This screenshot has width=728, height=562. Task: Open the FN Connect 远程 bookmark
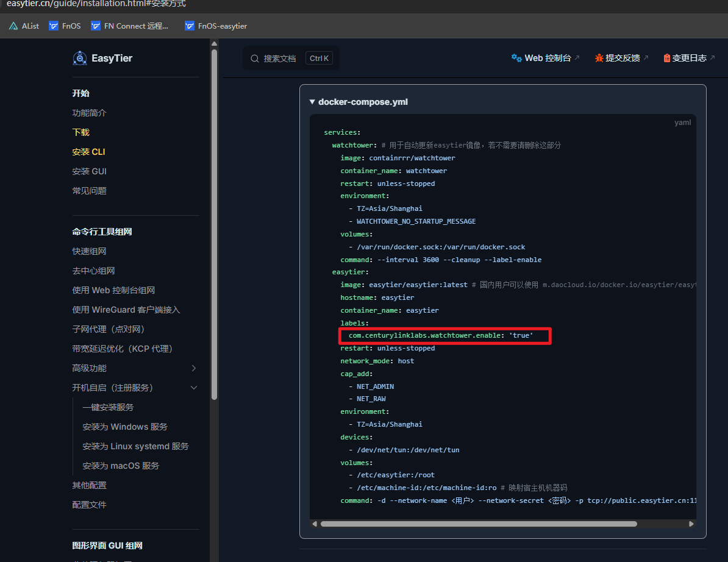click(x=129, y=26)
